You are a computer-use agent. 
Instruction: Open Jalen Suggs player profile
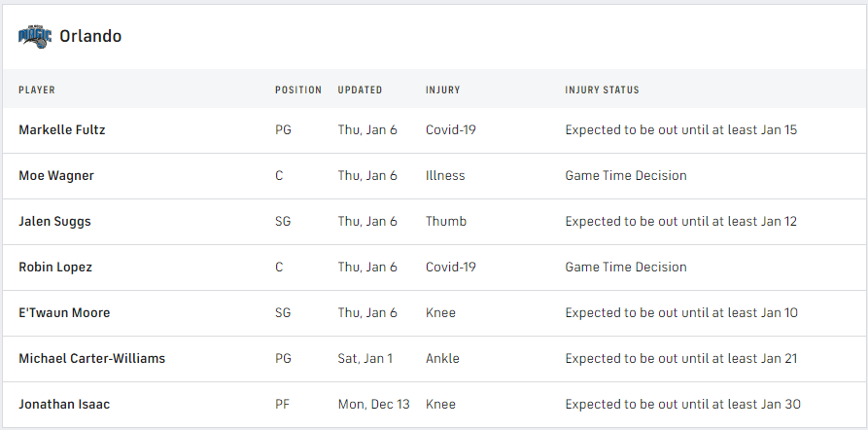click(x=54, y=222)
